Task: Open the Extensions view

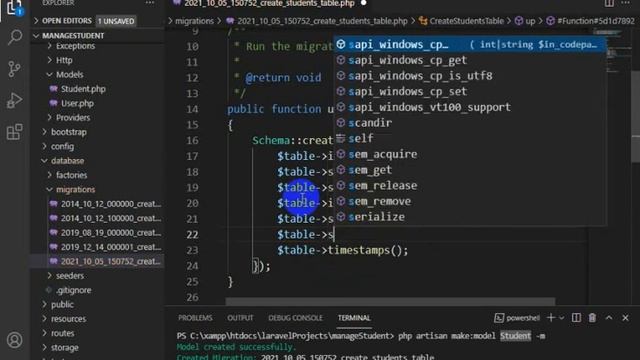Action: point(15,132)
